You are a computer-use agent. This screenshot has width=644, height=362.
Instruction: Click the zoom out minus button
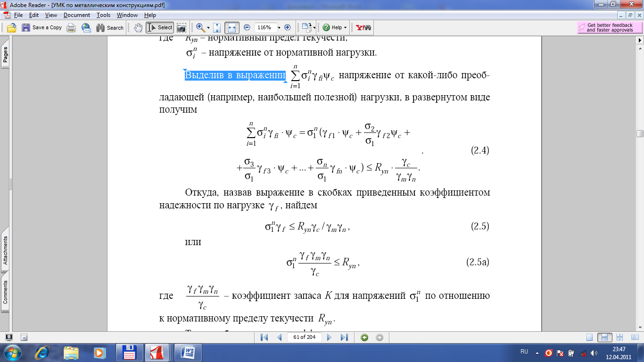(247, 27)
